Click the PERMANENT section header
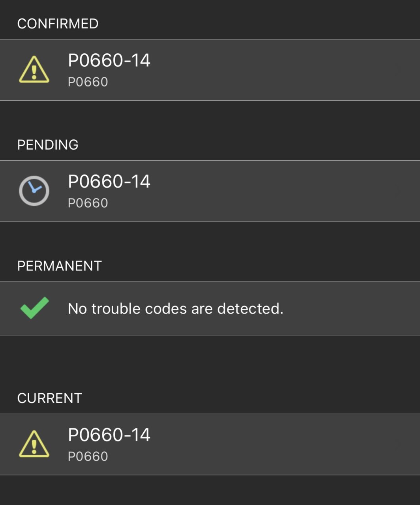The image size is (420, 505). coord(60,266)
